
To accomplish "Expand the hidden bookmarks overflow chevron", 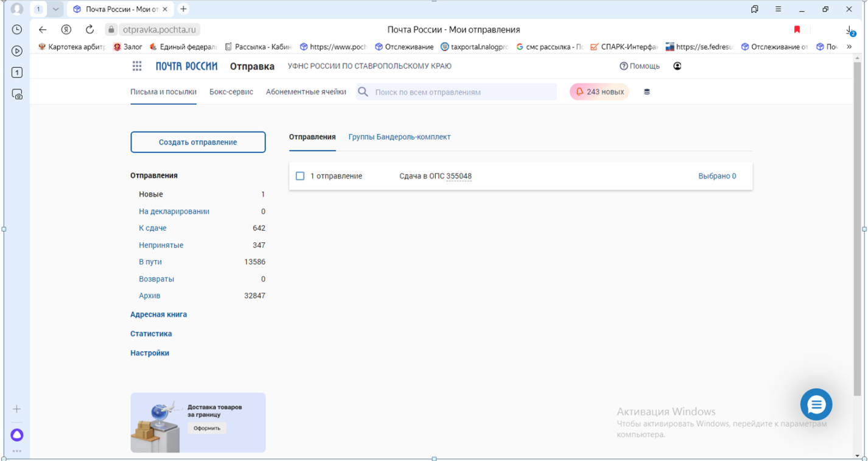I will coord(849,47).
